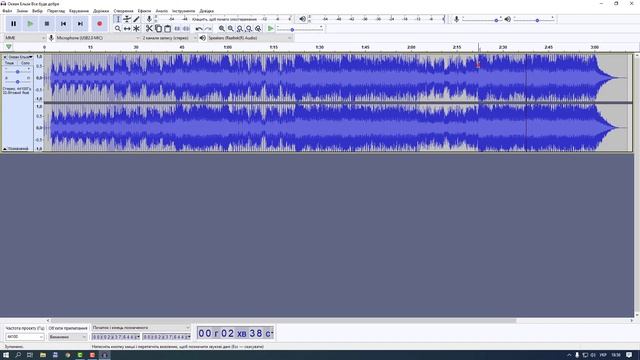Click the playback meter speaker icon
The height and width of the screenshot is (360, 640).
click(x=302, y=19)
